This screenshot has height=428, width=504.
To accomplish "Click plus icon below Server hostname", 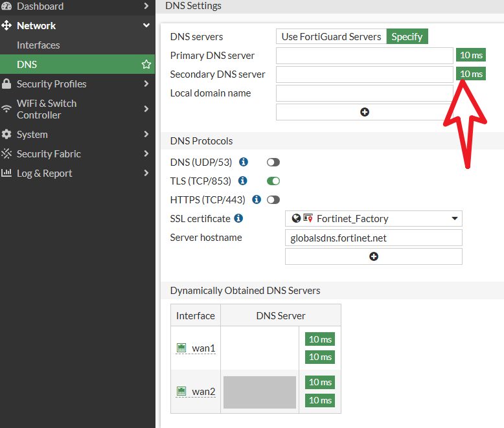I will 373,256.
